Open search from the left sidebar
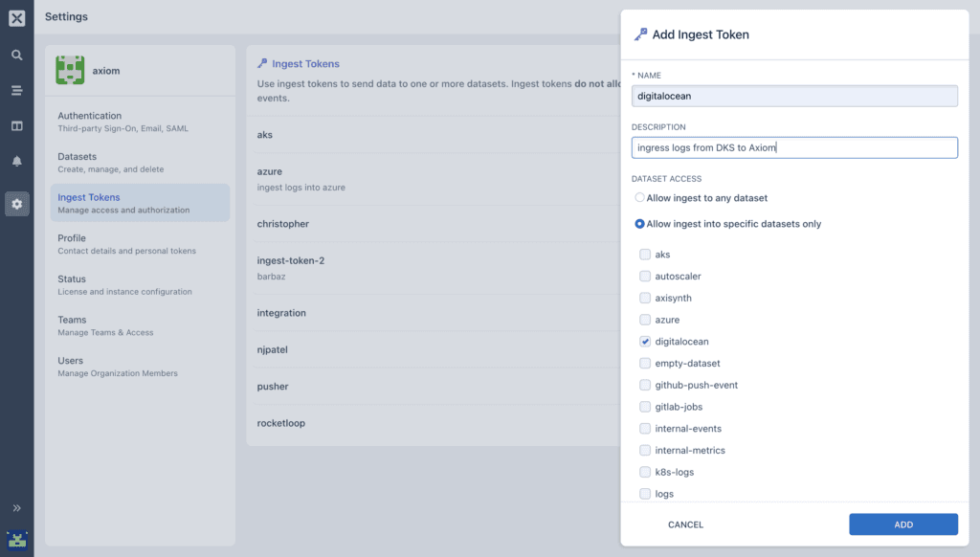The height and width of the screenshot is (557, 980). [x=15, y=55]
